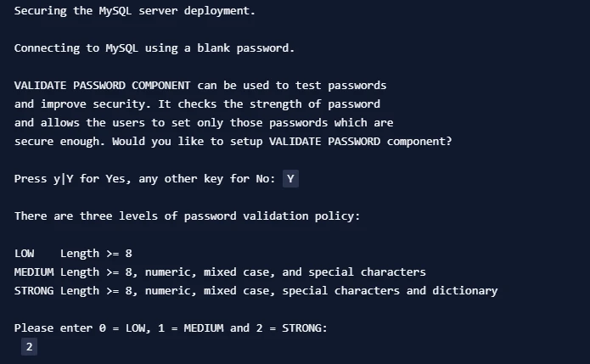The height and width of the screenshot is (364, 590).
Task: Click the 'Connecting to MySQL using a blank password' line
Action: point(155,48)
